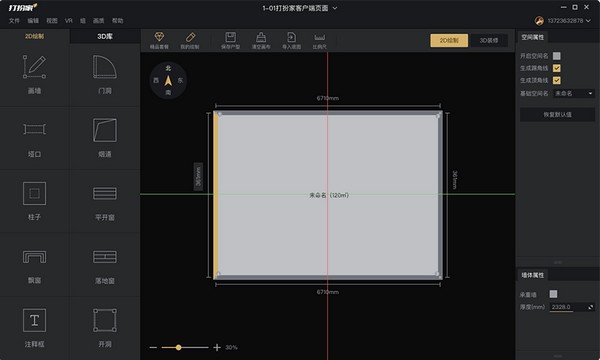This screenshot has height=360, width=600.
Task: Choose the 注释框 text annotation tool
Action: pyautogui.click(x=34, y=328)
